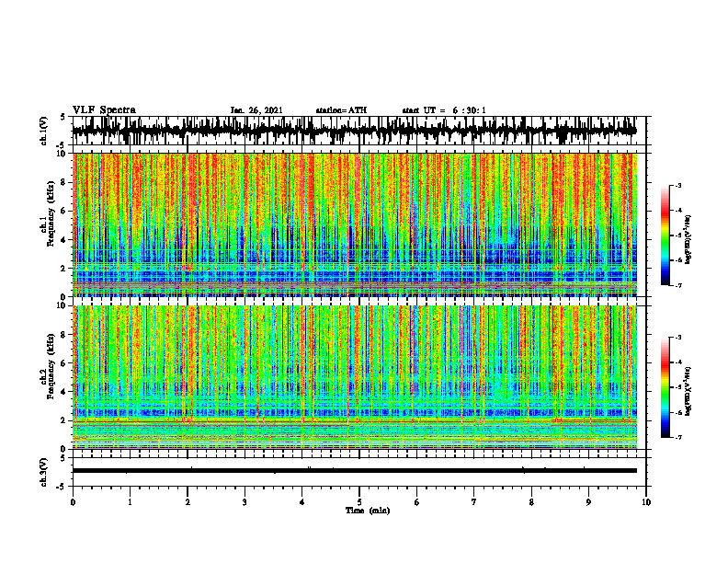
Task: Click the "Time (min)" axis label
Action: point(368,511)
